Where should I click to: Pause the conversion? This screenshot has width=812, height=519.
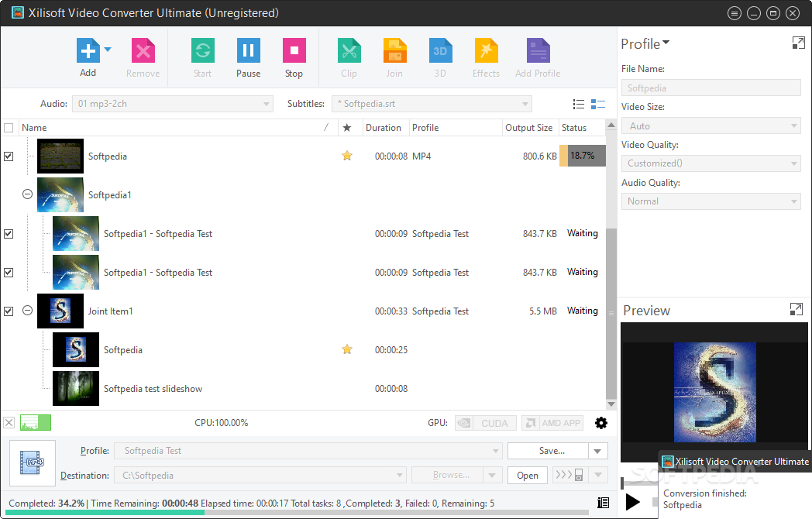tap(249, 50)
